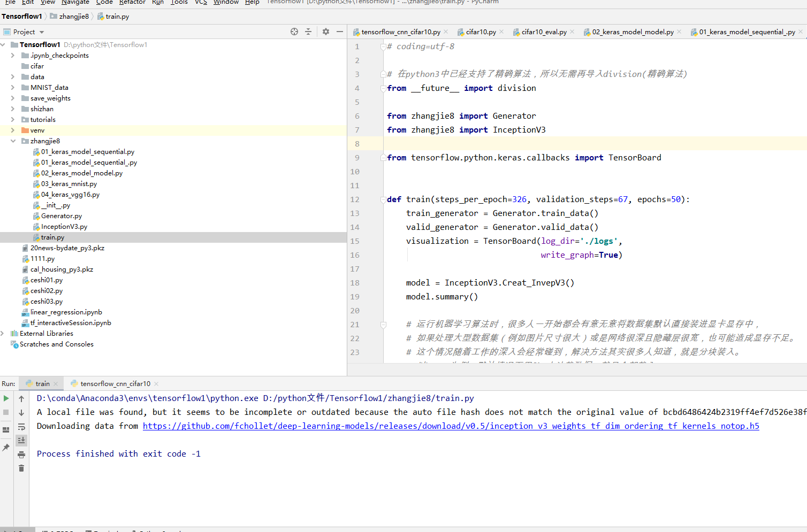807x532 pixels.
Task: Open the Refactor menu
Action: (132, 2)
